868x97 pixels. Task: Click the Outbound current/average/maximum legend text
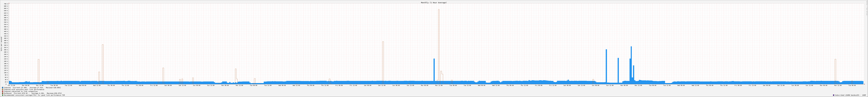pyautogui.click(x=33, y=93)
